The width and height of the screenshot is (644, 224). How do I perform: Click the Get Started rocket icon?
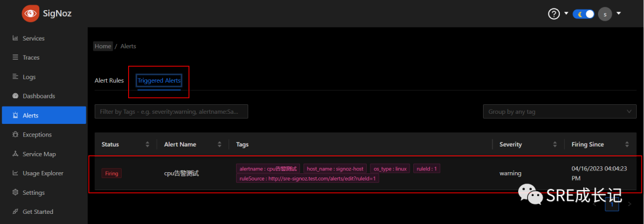[x=16, y=211]
